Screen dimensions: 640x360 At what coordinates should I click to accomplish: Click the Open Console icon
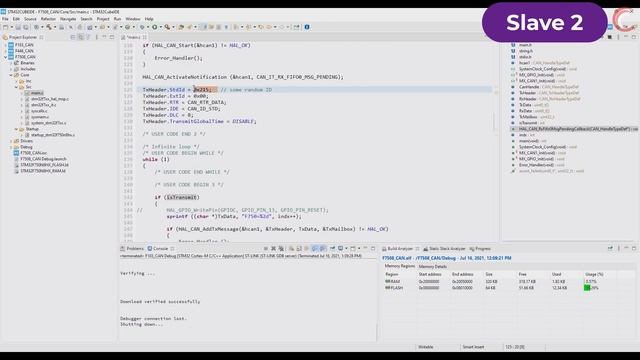(x=353, y=249)
